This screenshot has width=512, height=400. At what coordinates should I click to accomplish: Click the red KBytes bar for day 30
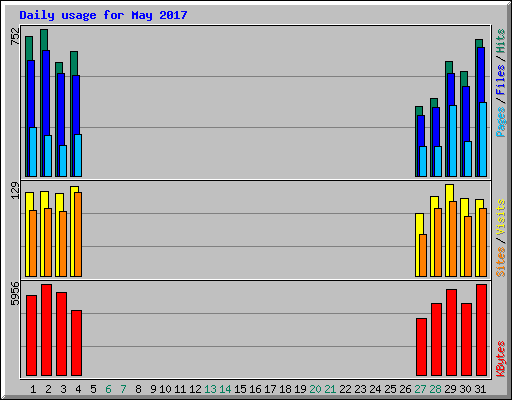click(466, 340)
